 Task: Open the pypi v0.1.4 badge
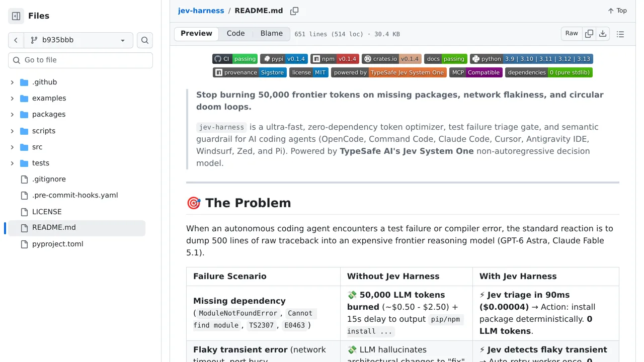coord(284,59)
